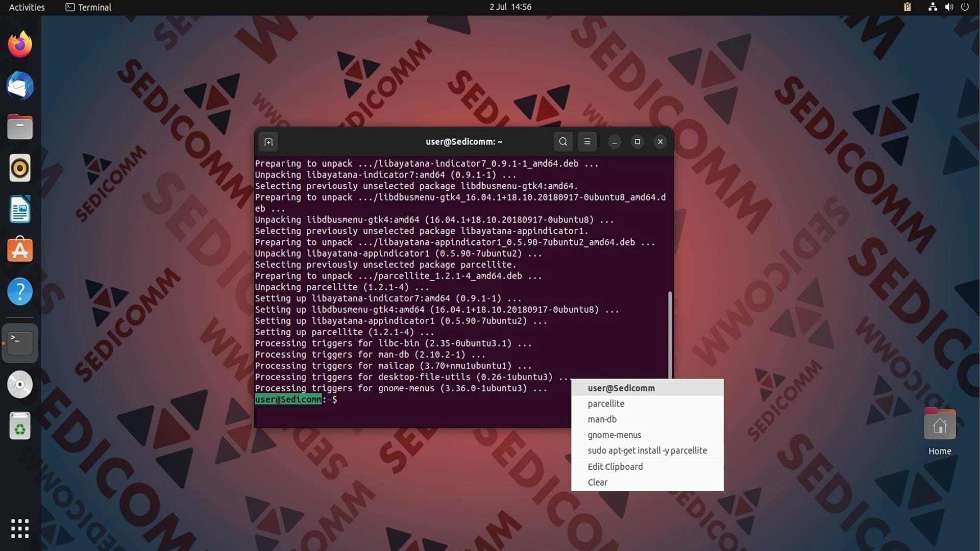The height and width of the screenshot is (551, 980).
Task: Select 'sudo apt-get install -y parcellite' entry
Action: point(647,450)
